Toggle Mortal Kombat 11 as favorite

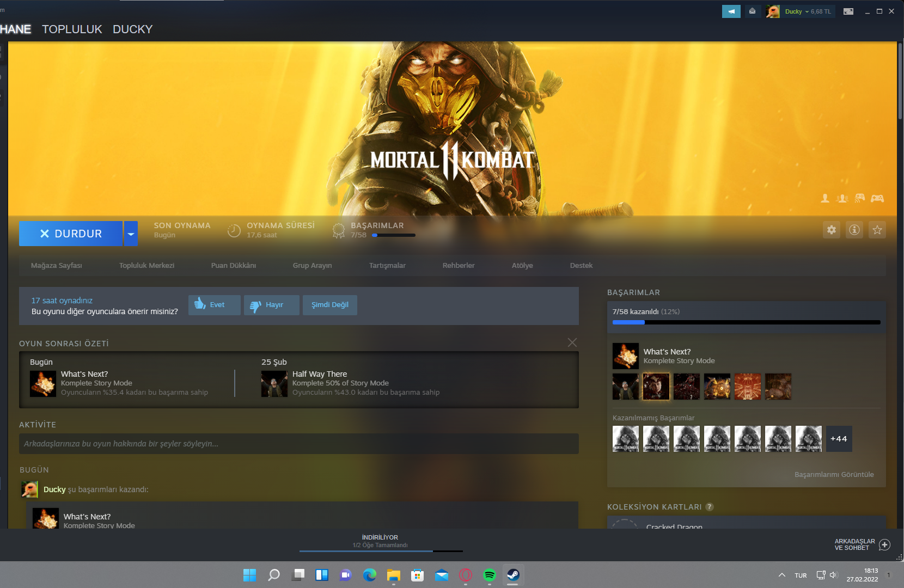tap(877, 230)
